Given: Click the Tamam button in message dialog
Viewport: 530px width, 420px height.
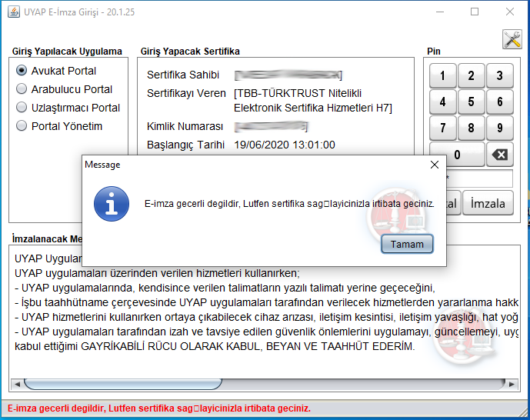Looking at the screenshot, I should coord(407,244).
